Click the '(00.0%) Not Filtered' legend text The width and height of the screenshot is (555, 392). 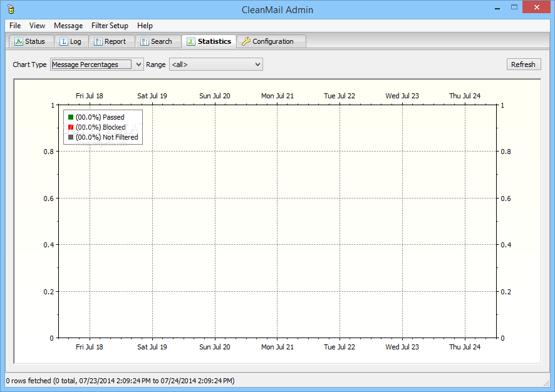tap(107, 137)
